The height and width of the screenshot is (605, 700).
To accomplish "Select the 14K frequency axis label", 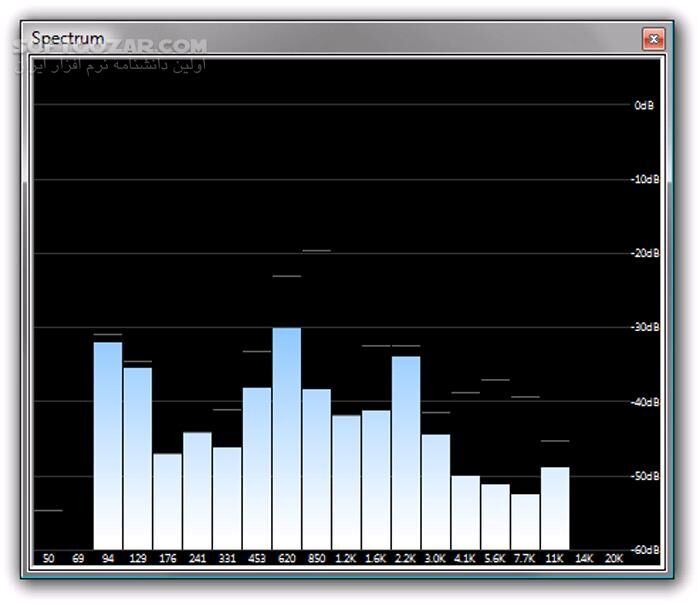I will 584,557.
